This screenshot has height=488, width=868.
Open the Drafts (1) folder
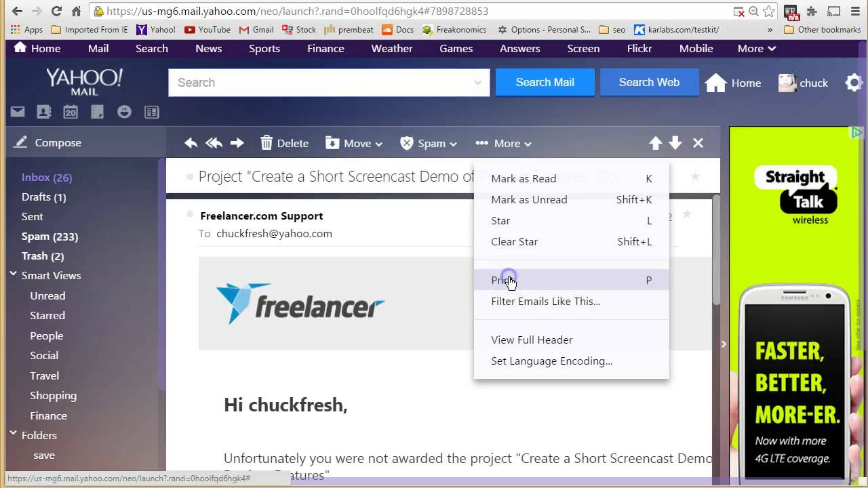click(43, 197)
